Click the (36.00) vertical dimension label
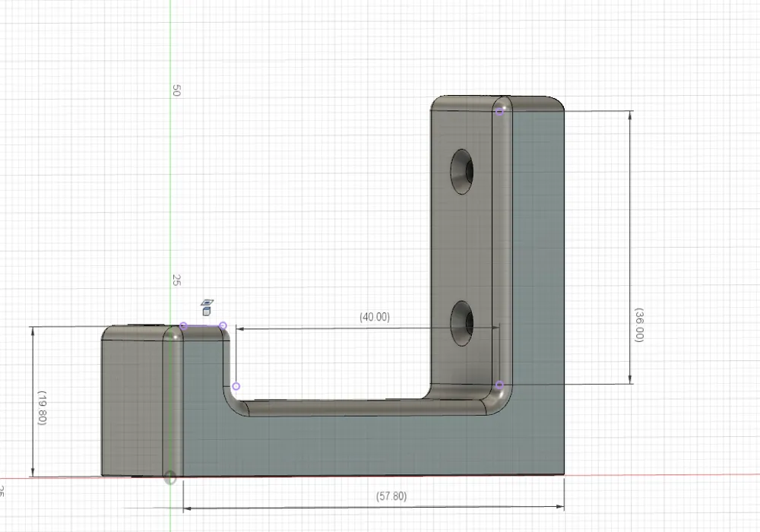Image resolution: width=760 pixels, height=532 pixels. coord(638,325)
